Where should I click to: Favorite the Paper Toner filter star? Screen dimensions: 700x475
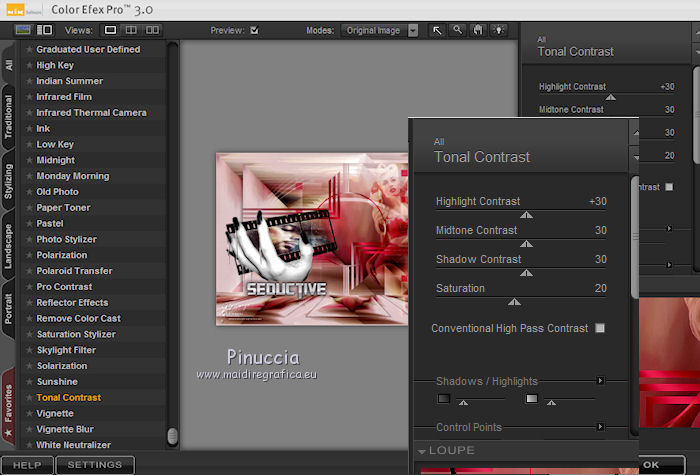tap(29, 208)
